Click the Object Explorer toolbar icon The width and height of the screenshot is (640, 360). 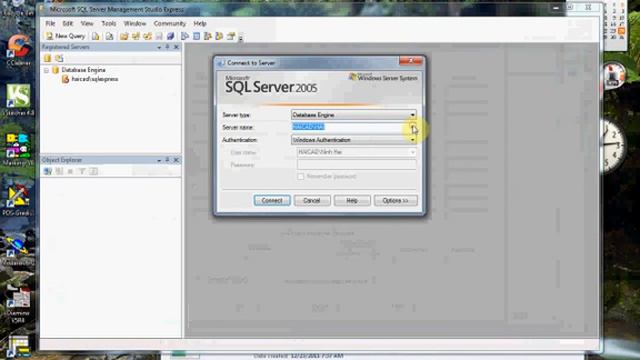tap(208, 36)
